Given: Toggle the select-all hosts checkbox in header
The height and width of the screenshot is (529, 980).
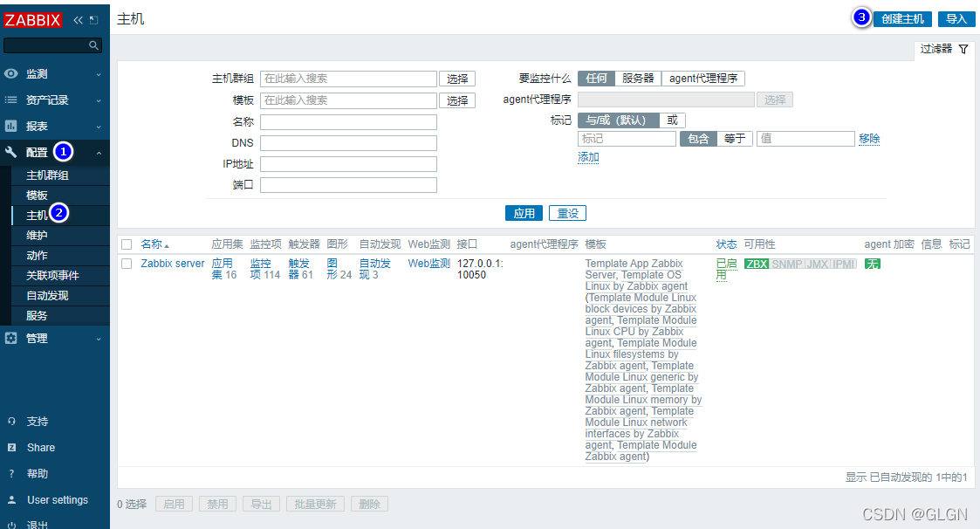Looking at the screenshot, I should tap(127, 244).
